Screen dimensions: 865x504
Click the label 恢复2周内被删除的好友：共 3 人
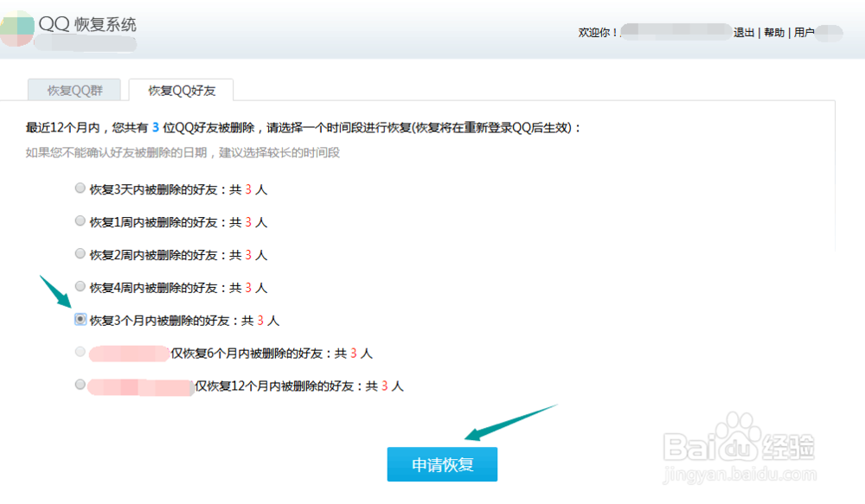point(178,255)
